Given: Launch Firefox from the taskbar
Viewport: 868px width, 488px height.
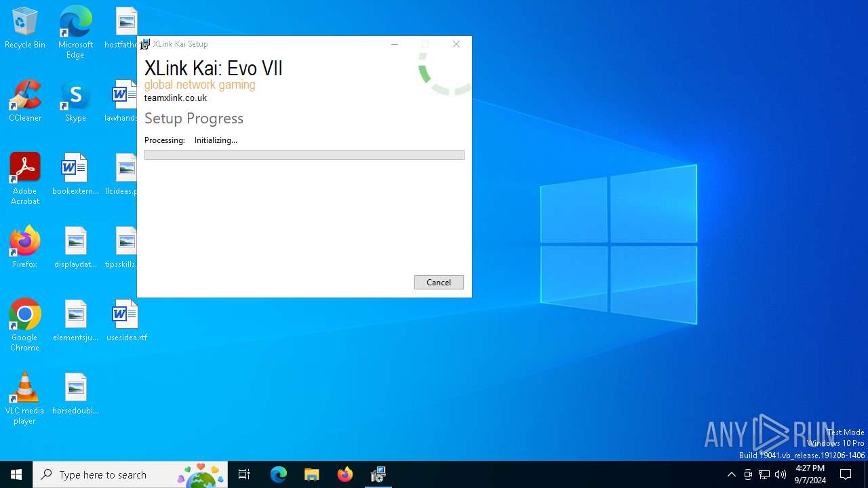Looking at the screenshot, I should pyautogui.click(x=345, y=474).
